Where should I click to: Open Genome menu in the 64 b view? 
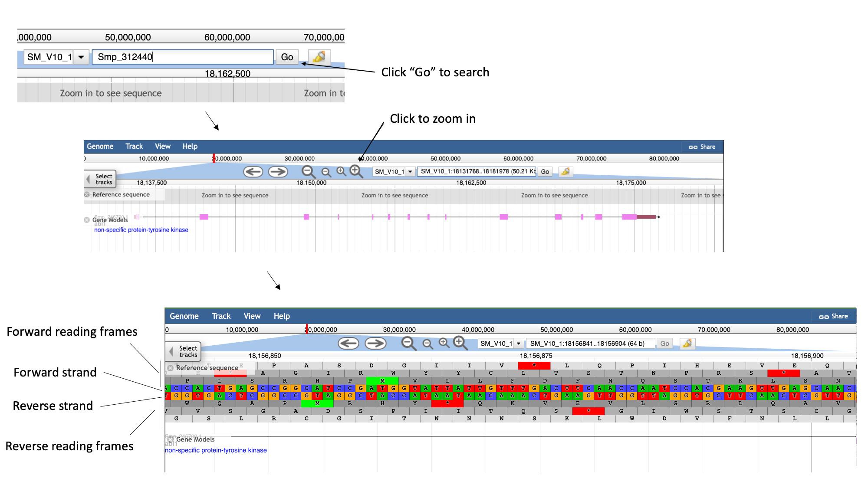184,316
